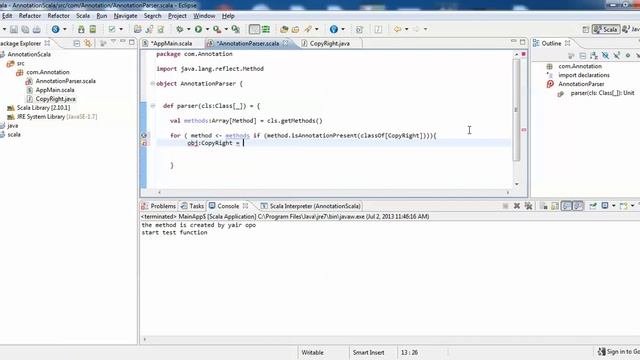Click the Clear Console icon

(544, 206)
